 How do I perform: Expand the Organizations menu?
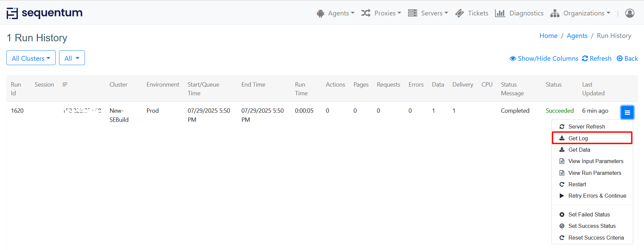pos(581,13)
